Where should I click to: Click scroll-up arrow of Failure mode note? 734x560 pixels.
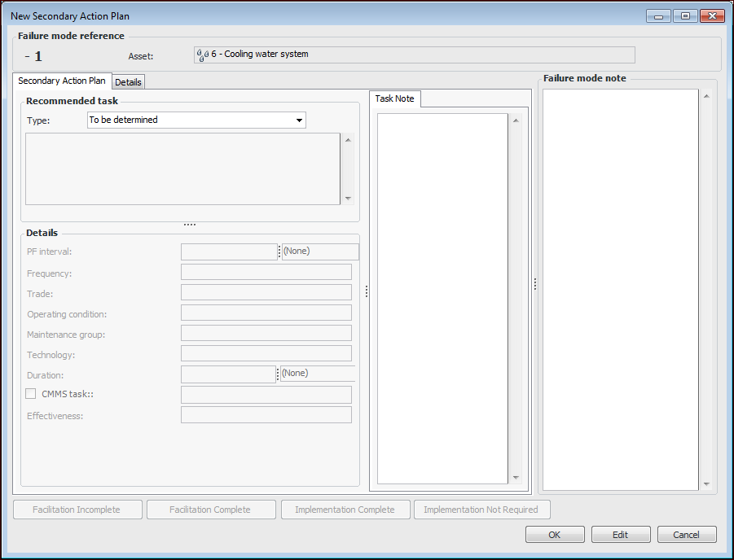point(706,96)
